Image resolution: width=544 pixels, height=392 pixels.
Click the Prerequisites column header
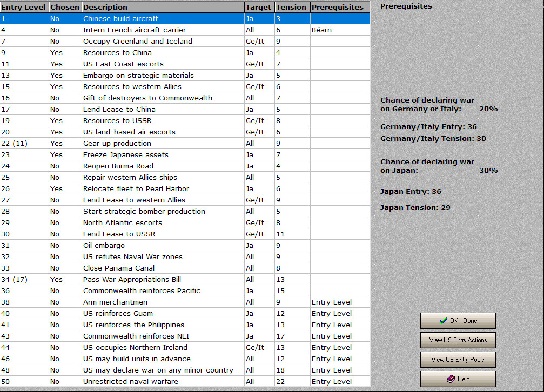click(x=340, y=7)
